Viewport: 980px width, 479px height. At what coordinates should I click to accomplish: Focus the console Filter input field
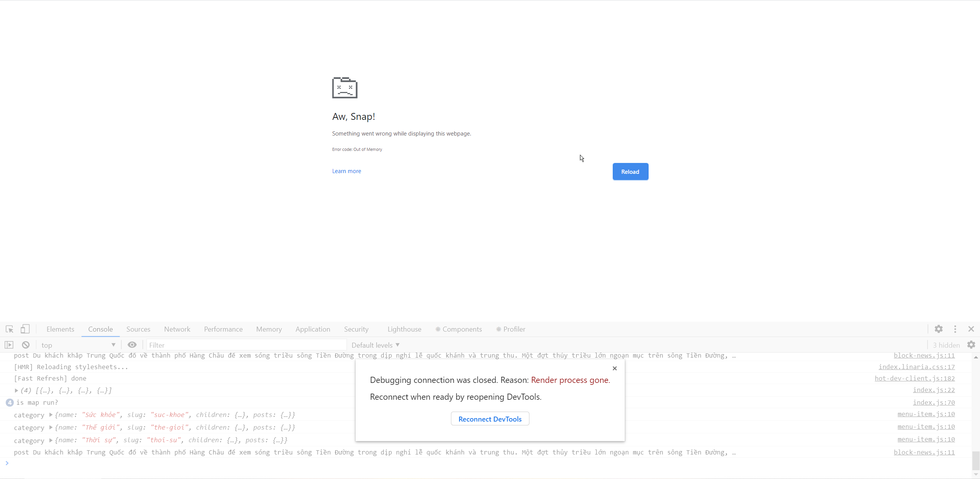point(247,345)
